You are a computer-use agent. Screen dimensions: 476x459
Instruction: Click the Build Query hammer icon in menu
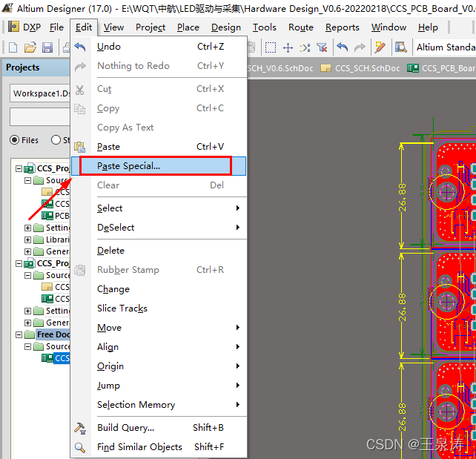click(80, 428)
